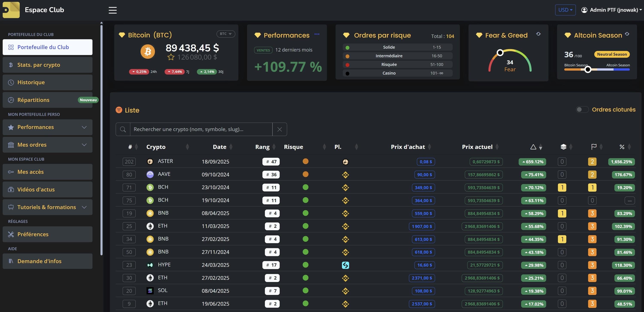Click the star icon under Bitcoin price
The width and height of the screenshot is (644, 312).
tap(171, 57)
